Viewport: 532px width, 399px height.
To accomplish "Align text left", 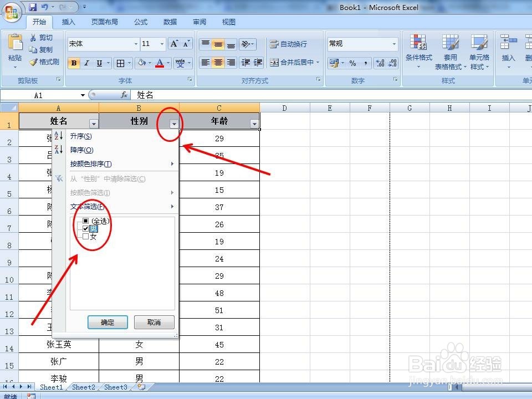I will coord(206,63).
